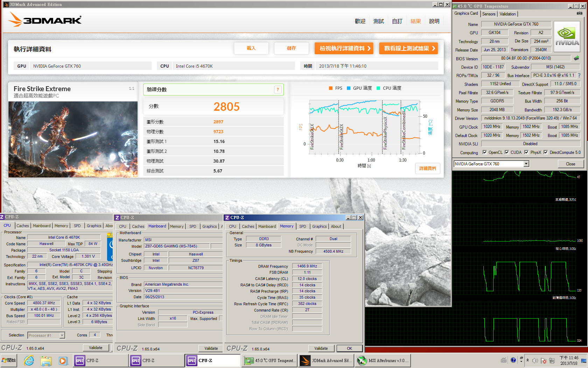The width and height of the screenshot is (588, 368).
Task: Click the DRAM Frequency value 1466.9 MHz
Action: point(307,266)
